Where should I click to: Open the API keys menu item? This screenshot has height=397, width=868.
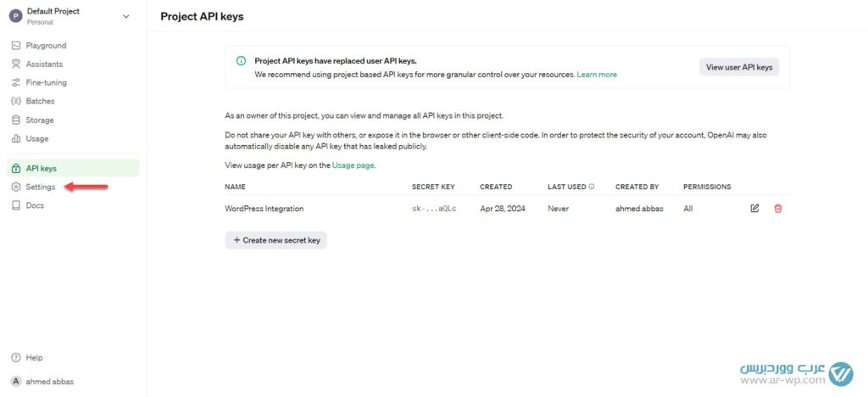coord(41,169)
